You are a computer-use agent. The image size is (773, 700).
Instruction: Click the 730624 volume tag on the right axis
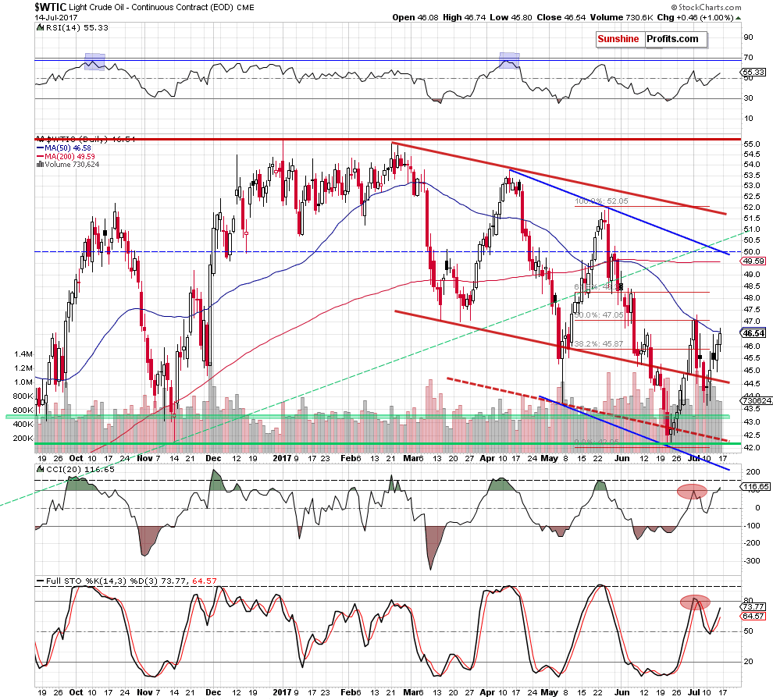757,401
